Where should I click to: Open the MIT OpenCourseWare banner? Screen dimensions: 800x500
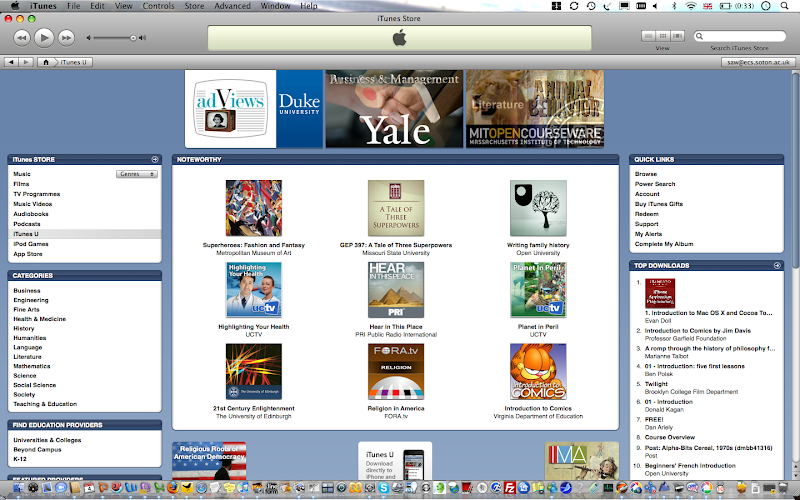(x=535, y=109)
